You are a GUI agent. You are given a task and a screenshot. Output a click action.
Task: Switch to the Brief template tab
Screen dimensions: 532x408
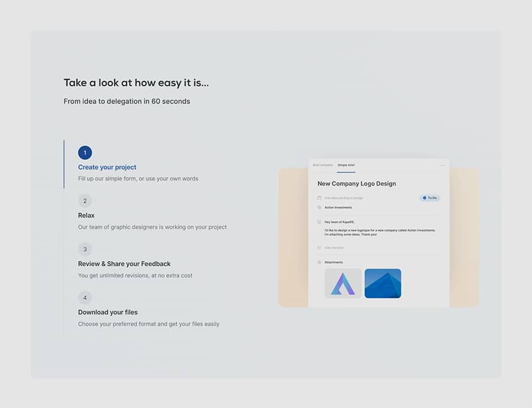pos(323,165)
